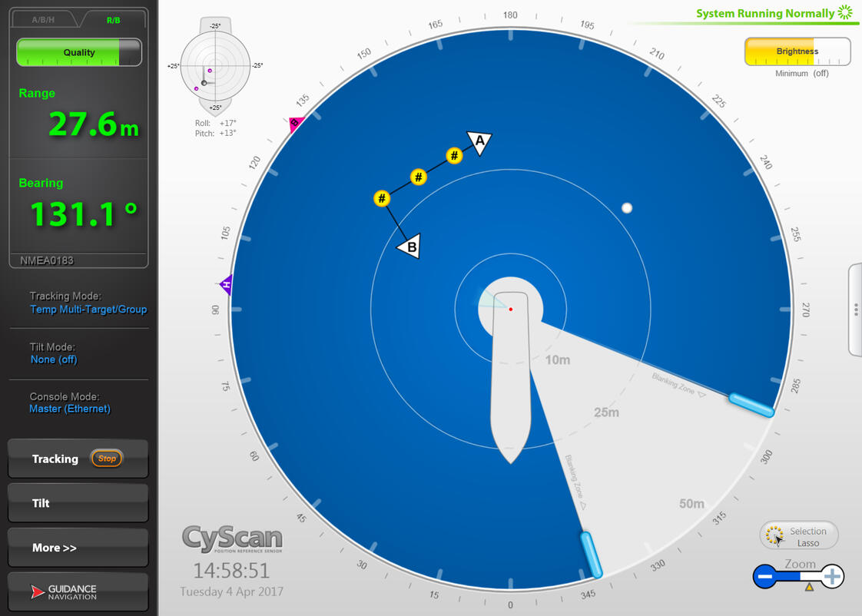The height and width of the screenshot is (616, 862).
Task: Expand the More >> options
Action: (x=78, y=548)
